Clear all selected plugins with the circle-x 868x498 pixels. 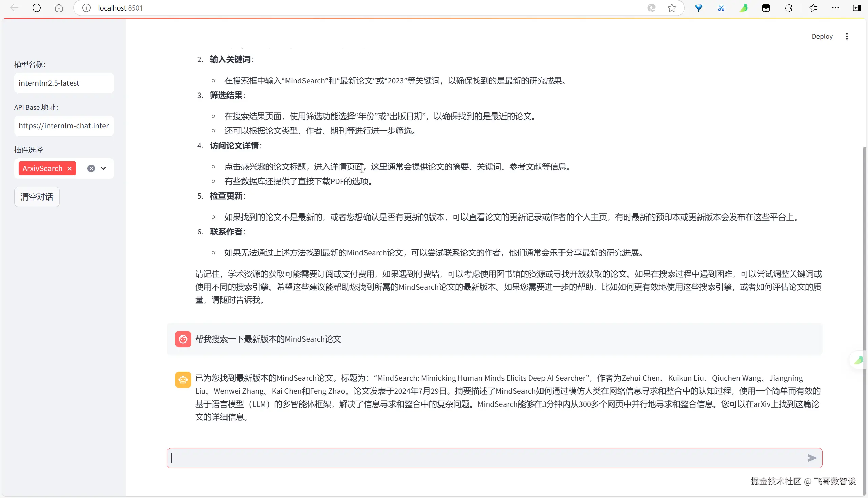(x=91, y=168)
